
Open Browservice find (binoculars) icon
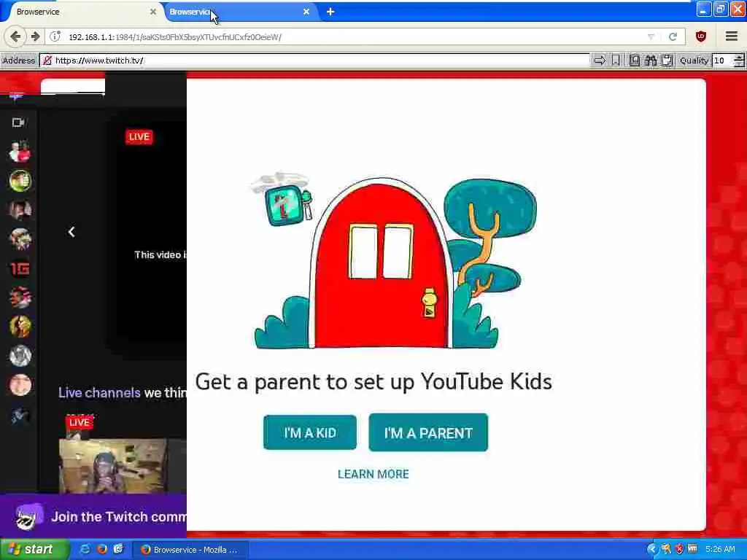click(x=650, y=61)
